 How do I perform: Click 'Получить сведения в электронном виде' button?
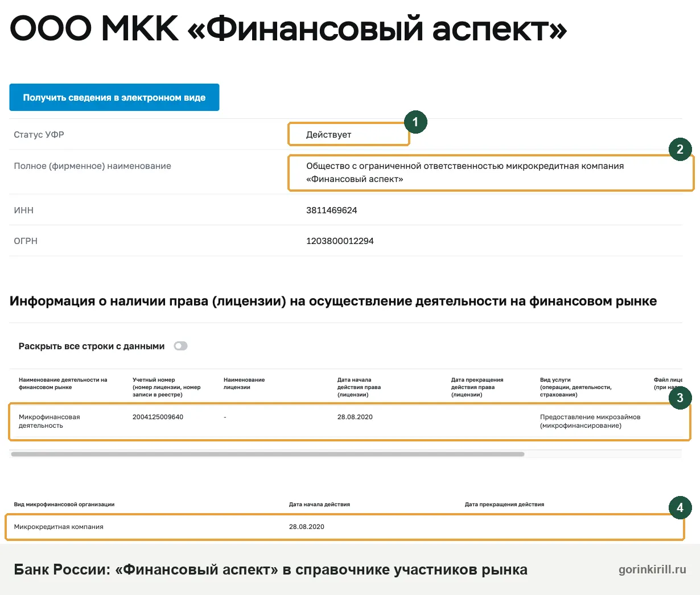pos(114,97)
